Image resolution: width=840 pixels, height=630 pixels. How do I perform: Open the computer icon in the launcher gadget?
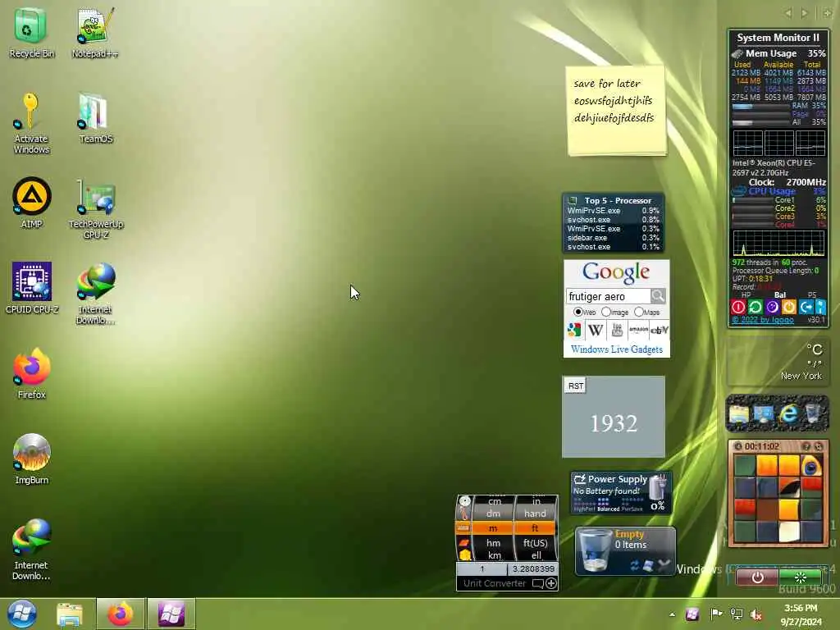tap(764, 414)
